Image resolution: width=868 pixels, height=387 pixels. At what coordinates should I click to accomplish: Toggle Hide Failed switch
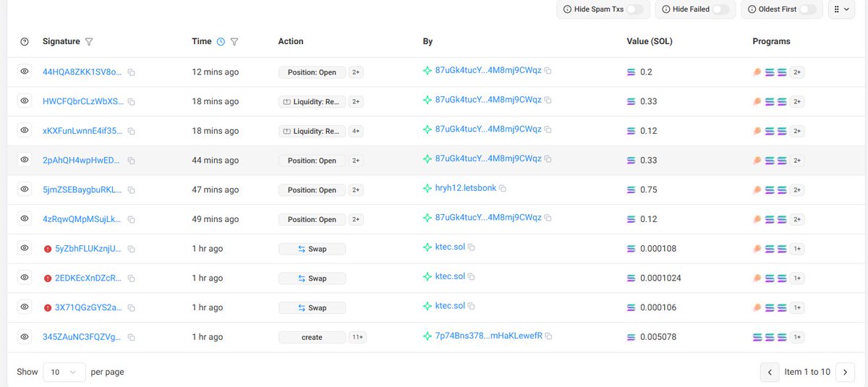click(720, 9)
